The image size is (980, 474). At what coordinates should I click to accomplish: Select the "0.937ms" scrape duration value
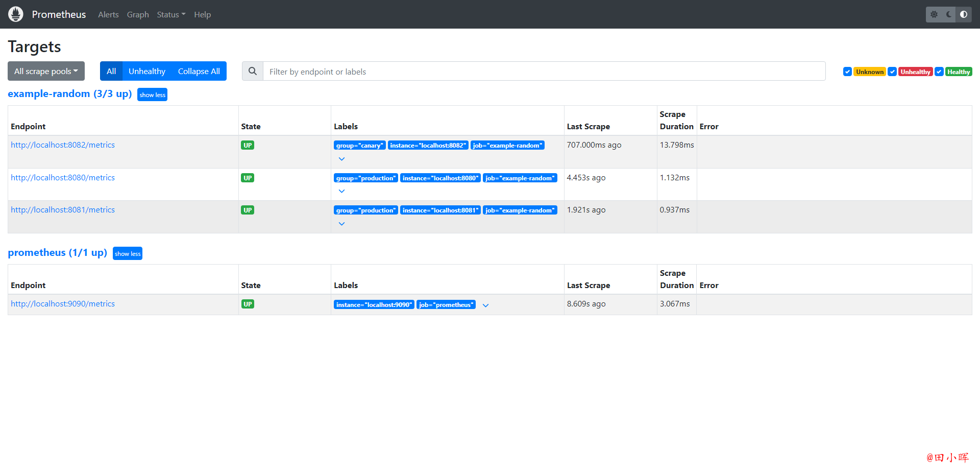tap(674, 210)
